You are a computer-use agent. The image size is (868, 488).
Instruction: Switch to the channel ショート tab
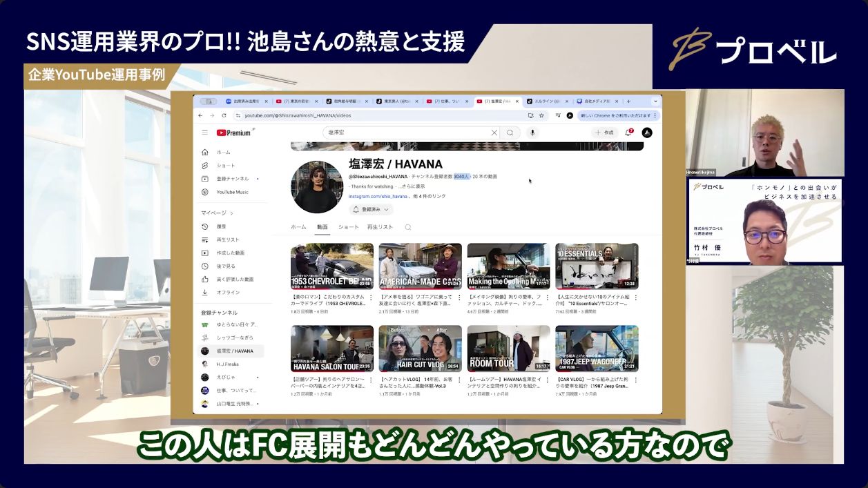tap(348, 227)
